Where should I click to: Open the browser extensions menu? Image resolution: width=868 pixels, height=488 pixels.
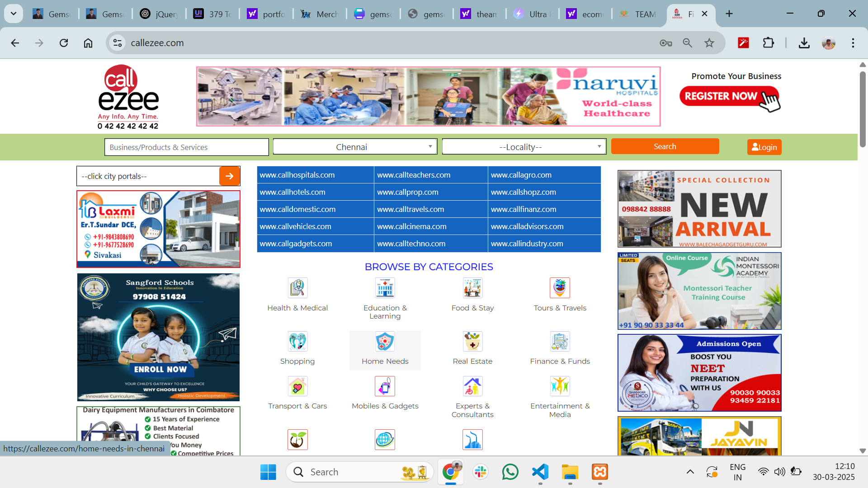click(768, 43)
